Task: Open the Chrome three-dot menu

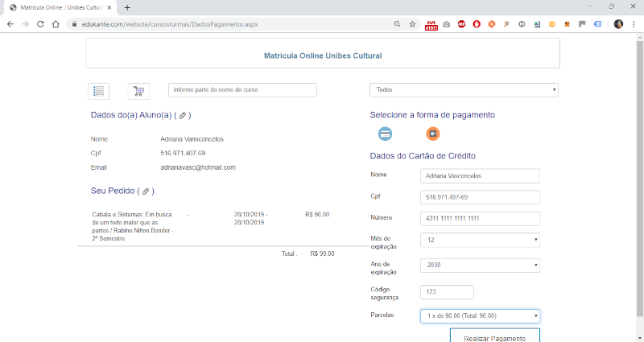Action: pyautogui.click(x=634, y=24)
